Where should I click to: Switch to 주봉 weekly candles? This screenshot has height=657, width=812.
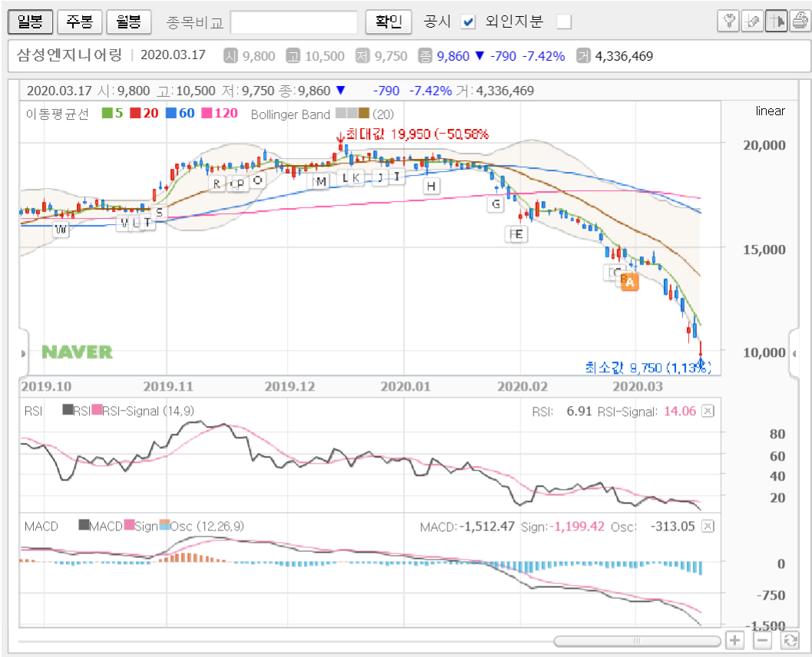click(80, 21)
